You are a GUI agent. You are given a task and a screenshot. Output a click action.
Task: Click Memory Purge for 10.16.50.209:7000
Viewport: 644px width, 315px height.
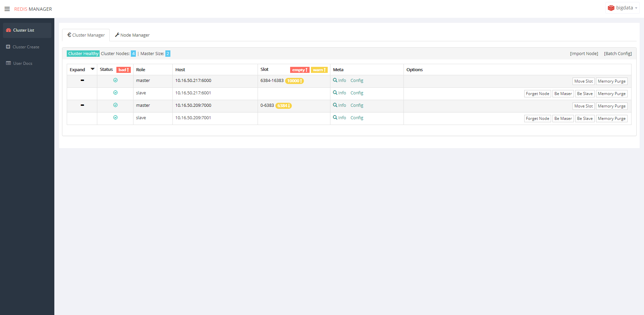[x=611, y=106]
